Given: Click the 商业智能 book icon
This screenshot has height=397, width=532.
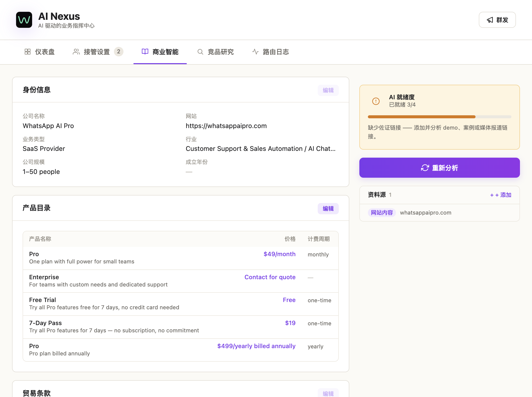Looking at the screenshot, I should 145,52.
